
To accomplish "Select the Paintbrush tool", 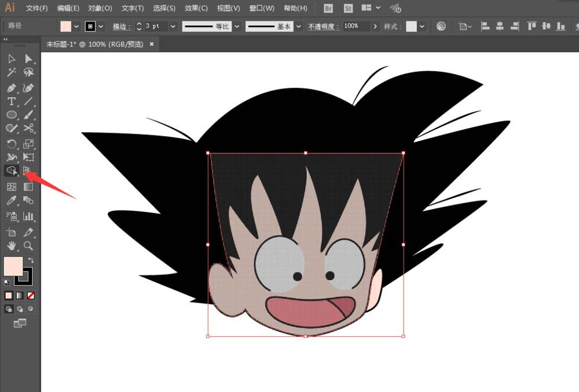I will [x=28, y=115].
